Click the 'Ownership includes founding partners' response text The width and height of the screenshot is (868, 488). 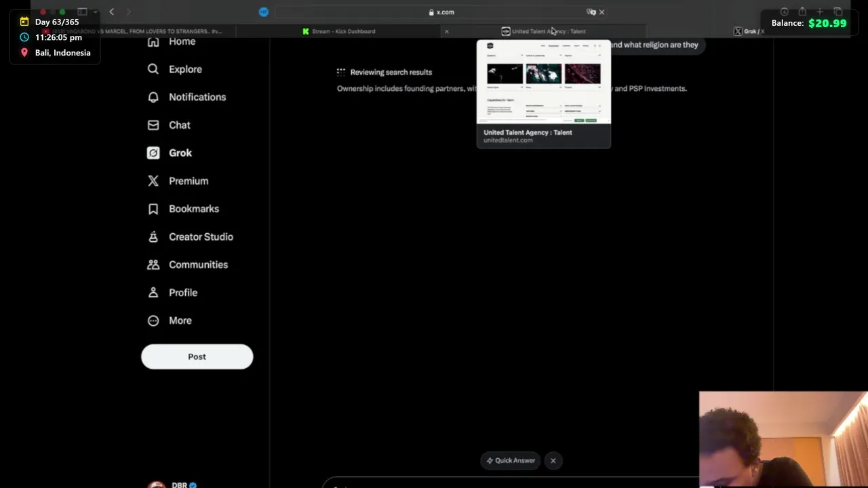pyautogui.click(x=407, y=88)
